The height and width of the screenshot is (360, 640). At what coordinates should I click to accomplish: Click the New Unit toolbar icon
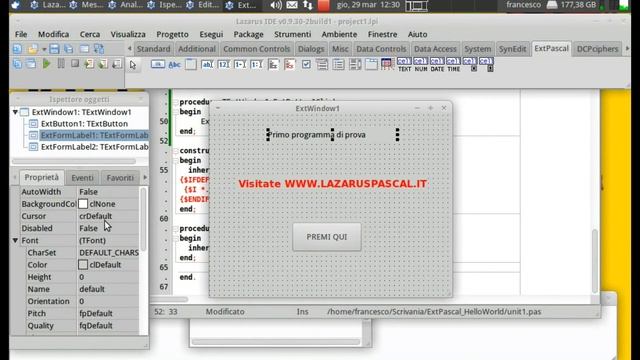pos(17,49)
